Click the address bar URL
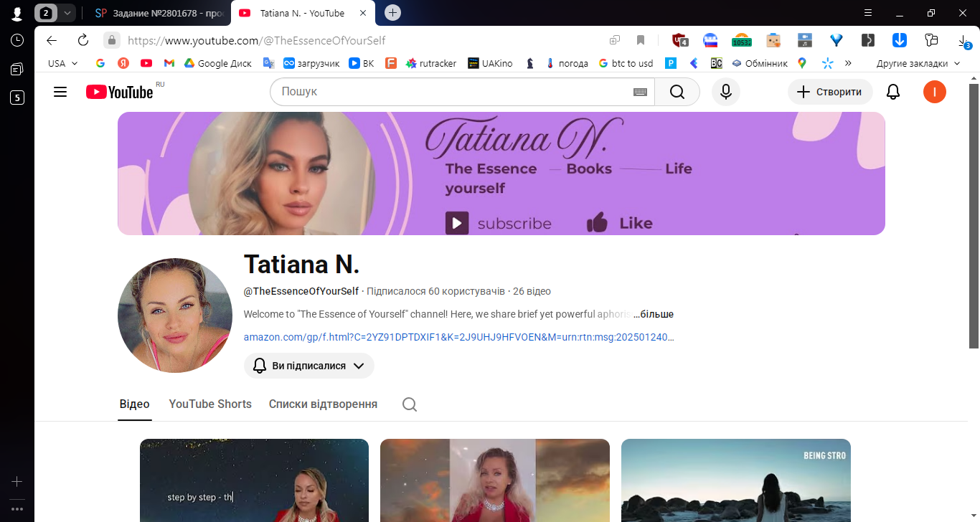Screen dimensions: 980x522 pyautogui.click(x=257, y=41)
